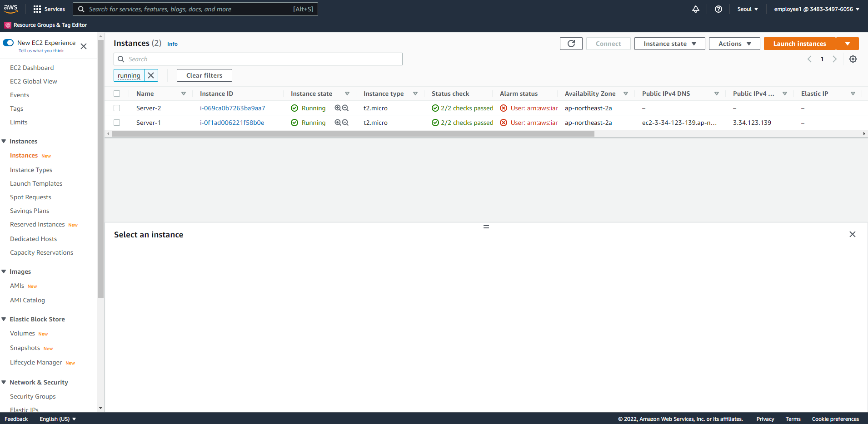868x424 pixels.
Task: Sort by Availability Zone column arrow
Action: point(626,94)
